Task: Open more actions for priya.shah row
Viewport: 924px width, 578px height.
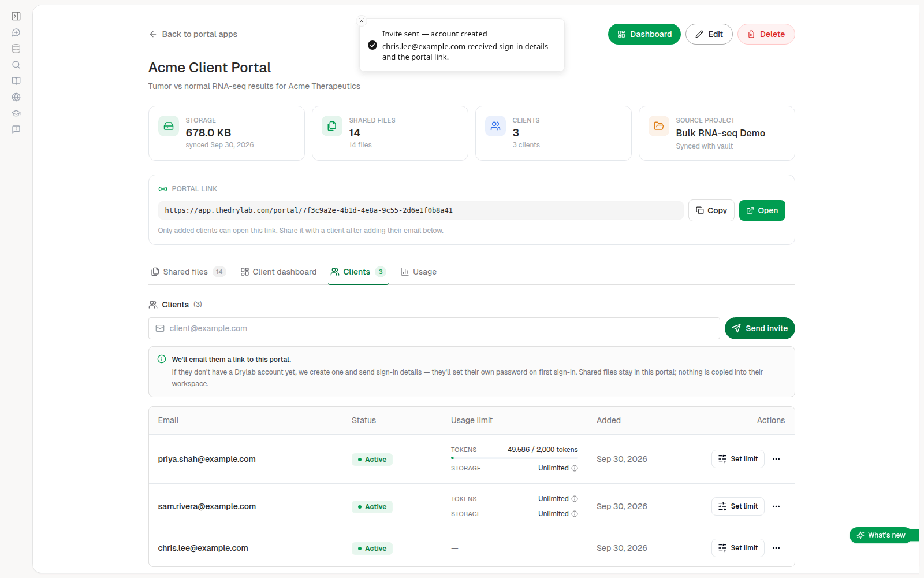Action: [x=776, y=459]
